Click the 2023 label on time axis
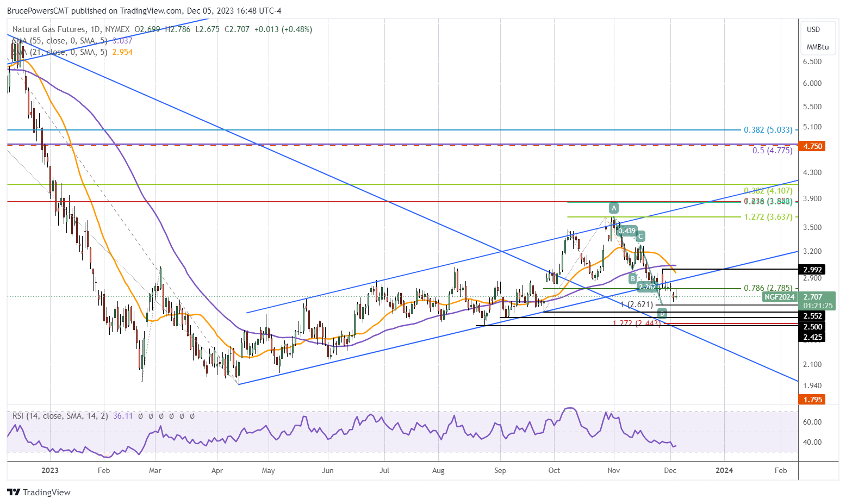846x504 pixels. 49,471
